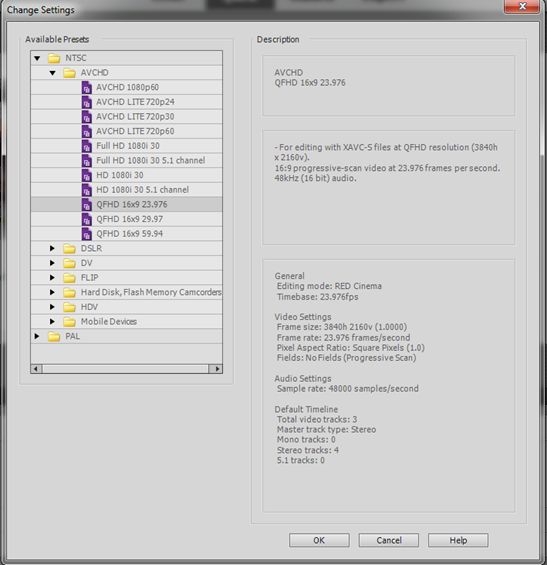Expand the FLIP preset folder
Image resolution: width=547 pixels, height=565 pixels.
[52, 278]
